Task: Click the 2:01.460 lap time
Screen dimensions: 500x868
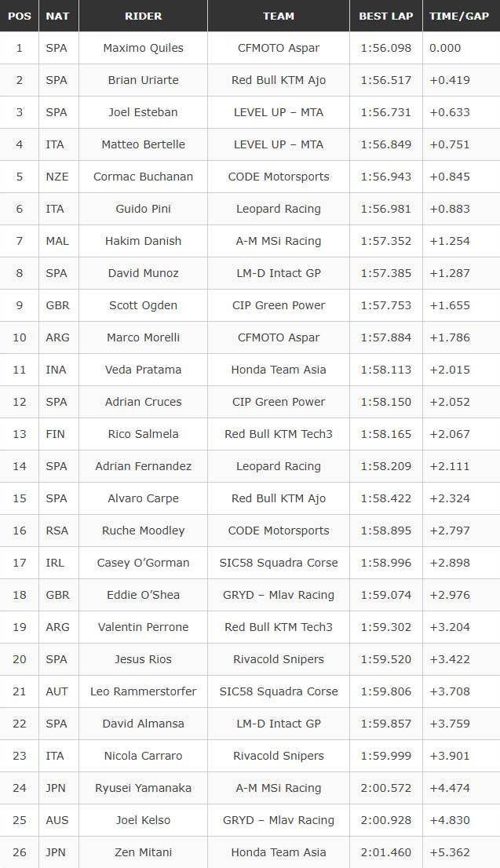Action: 385,852
